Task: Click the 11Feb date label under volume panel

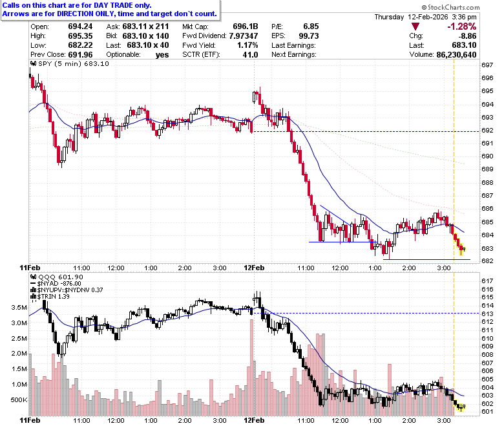Action: 30,421
